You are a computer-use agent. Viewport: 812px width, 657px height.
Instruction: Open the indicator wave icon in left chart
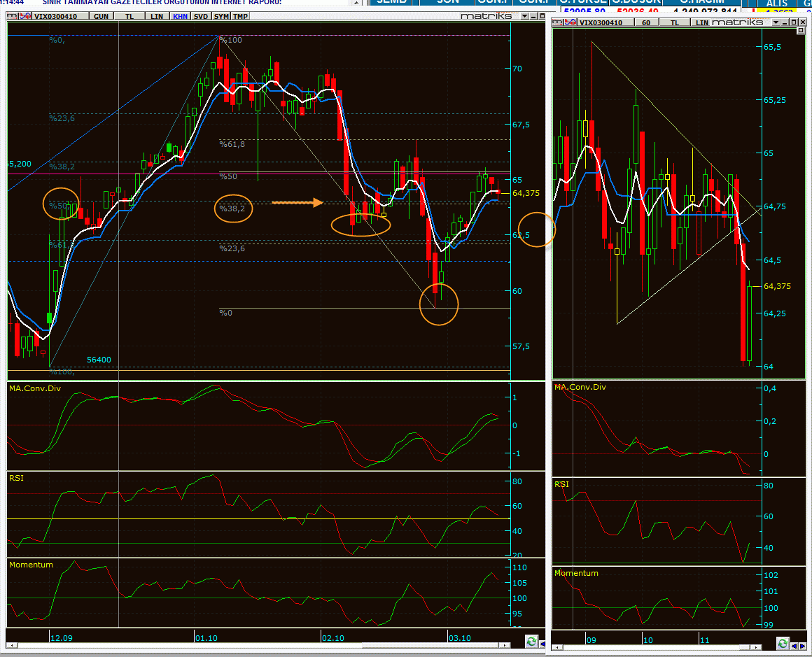25,16
